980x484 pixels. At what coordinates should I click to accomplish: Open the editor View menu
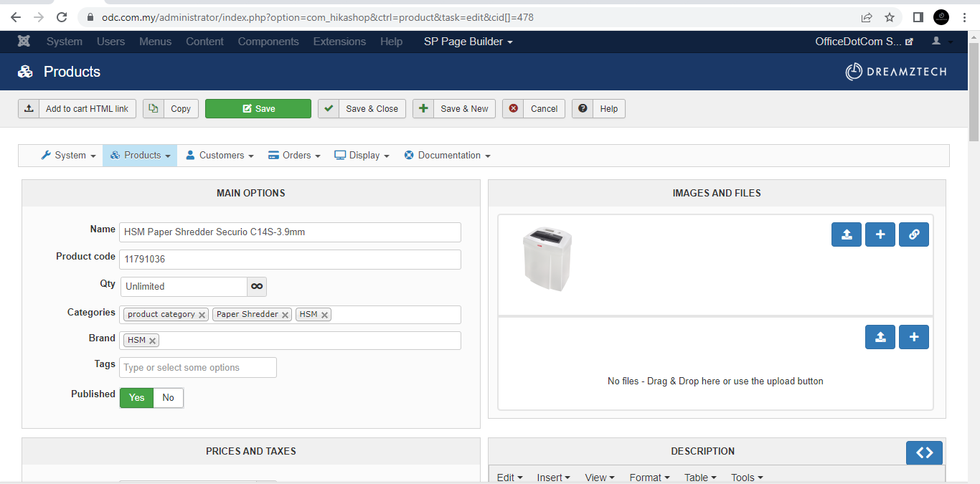600,478
